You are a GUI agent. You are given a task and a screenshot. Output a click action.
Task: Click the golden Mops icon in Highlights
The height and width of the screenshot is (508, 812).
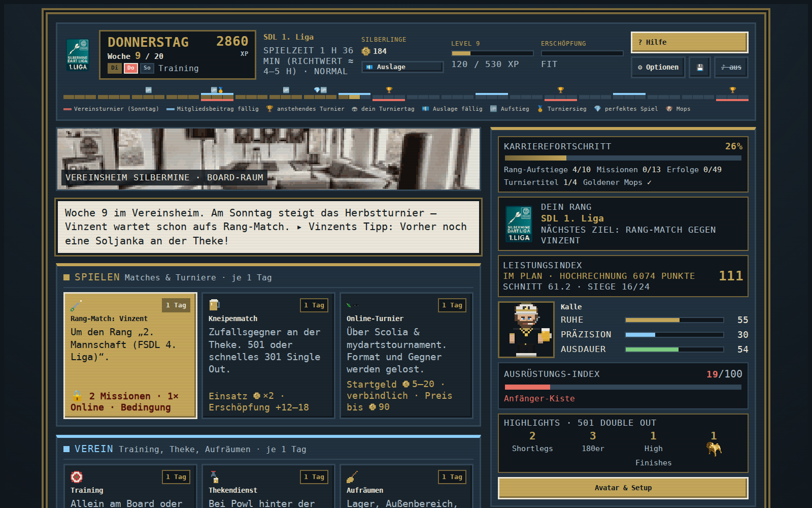pyautogui.click(x=714, y=449)
